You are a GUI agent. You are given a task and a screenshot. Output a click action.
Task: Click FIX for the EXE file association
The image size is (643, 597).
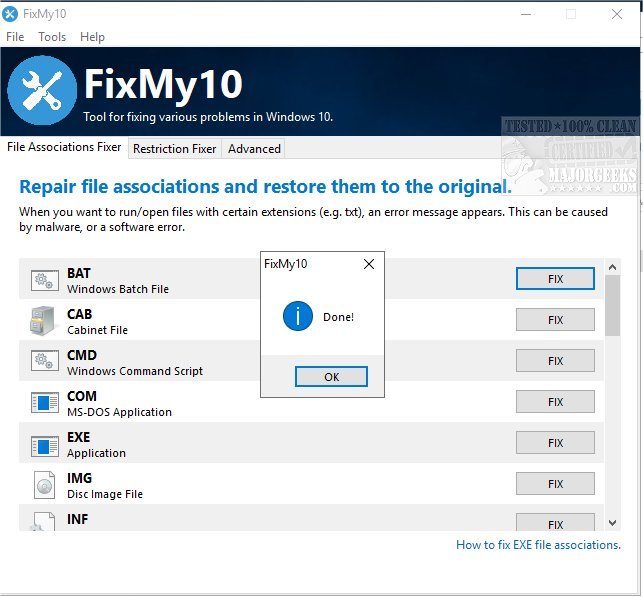click(555, 443)
